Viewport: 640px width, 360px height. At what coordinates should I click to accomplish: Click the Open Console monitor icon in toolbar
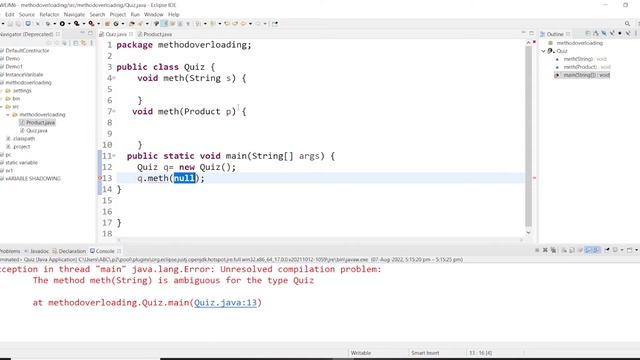pos(28,24)
